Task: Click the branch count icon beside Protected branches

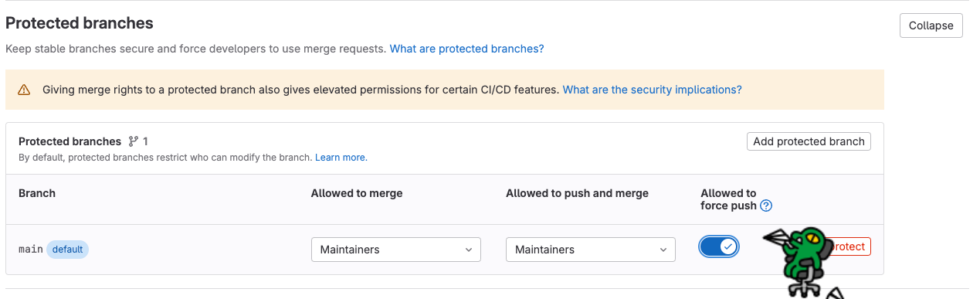Action: [x=134, y=141]
